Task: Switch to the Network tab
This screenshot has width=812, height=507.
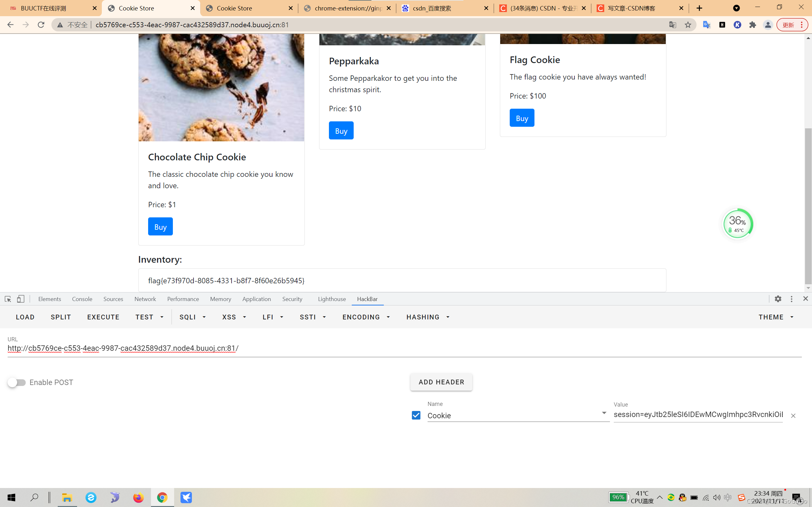Action: (145, 299)
